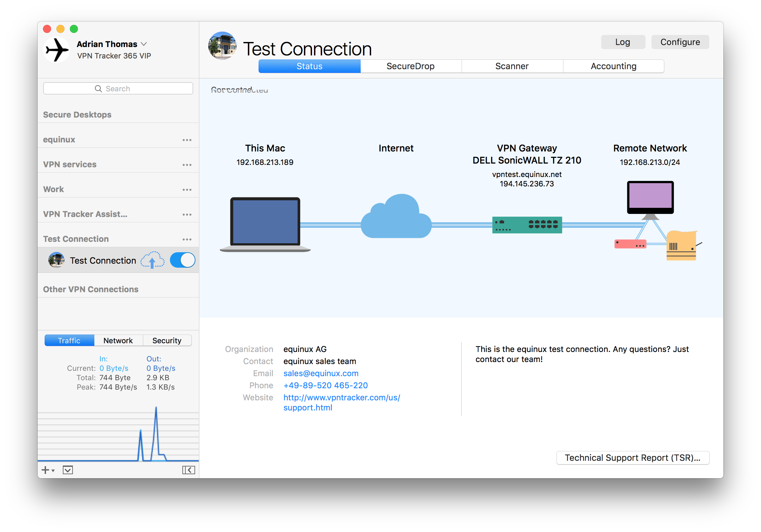Switch to the SecureDrop tab
This screenshot has height=532, width=761.
411,66
